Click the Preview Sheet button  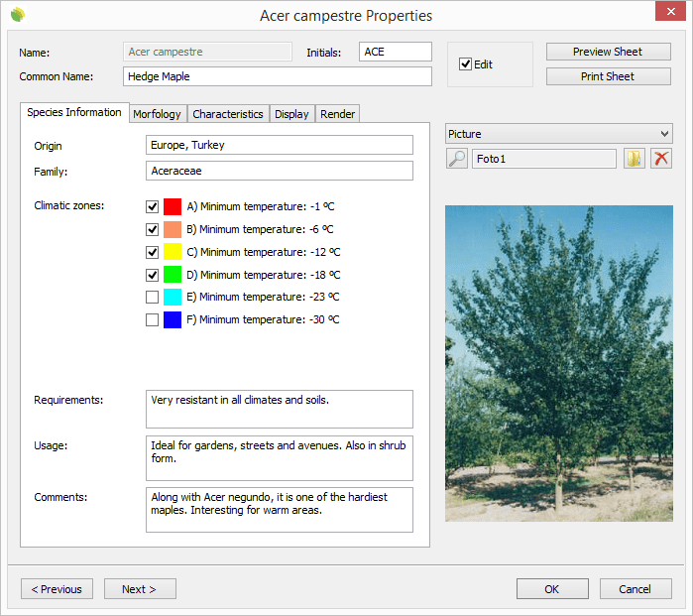608,52
